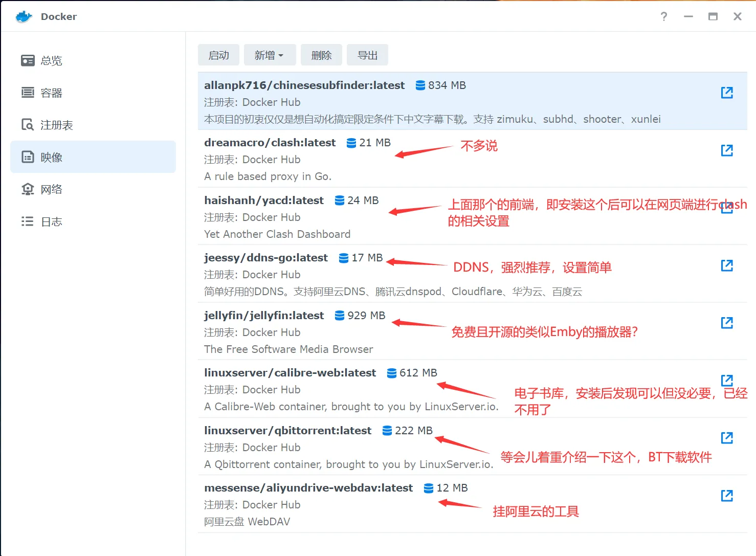Click the disk size icon beside 17 MB
This screenshot has width=756, height=556.
click(344, 258)
